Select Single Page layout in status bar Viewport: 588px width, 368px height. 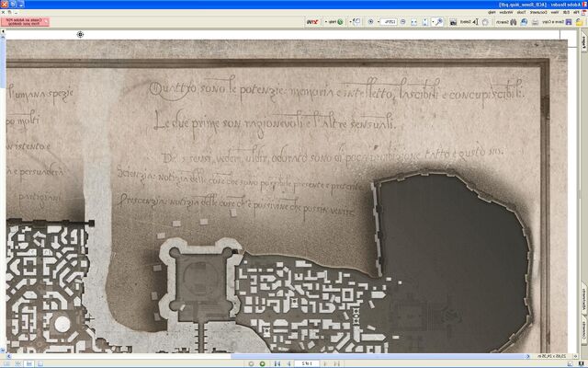(x=40, y=363)
